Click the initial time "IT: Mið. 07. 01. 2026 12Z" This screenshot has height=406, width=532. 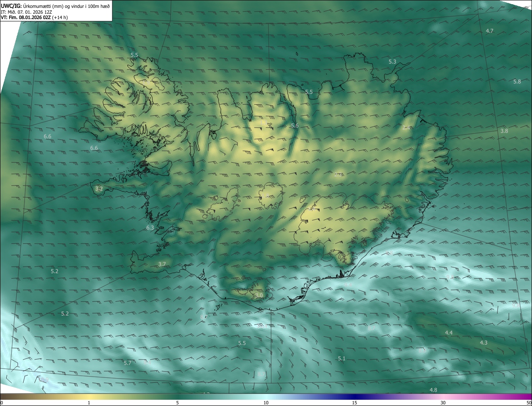coord(27,12)
